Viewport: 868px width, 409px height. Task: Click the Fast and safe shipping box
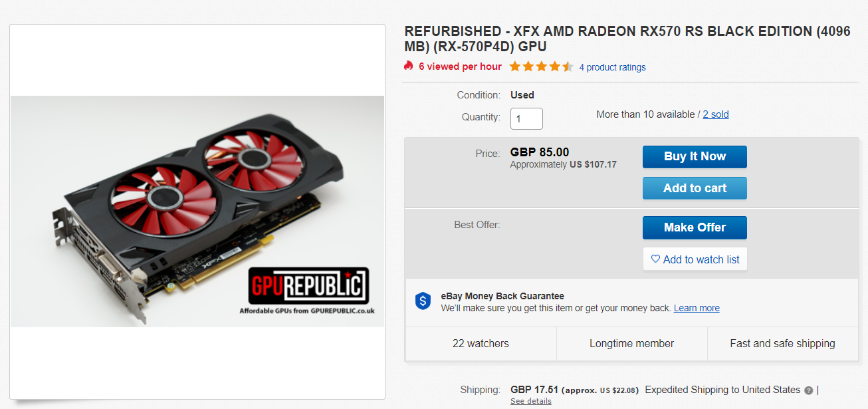pyautogui.click(x=782, y=344)
